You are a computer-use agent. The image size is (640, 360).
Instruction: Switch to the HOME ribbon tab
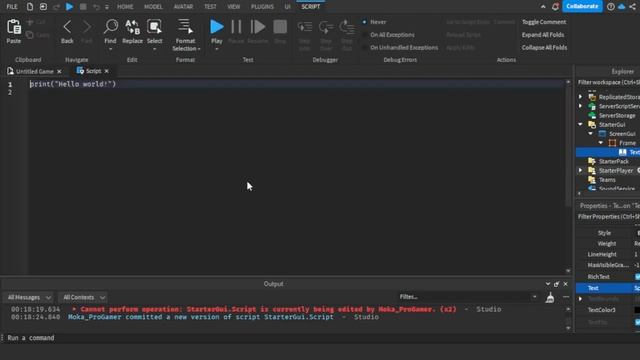point(125,7)
